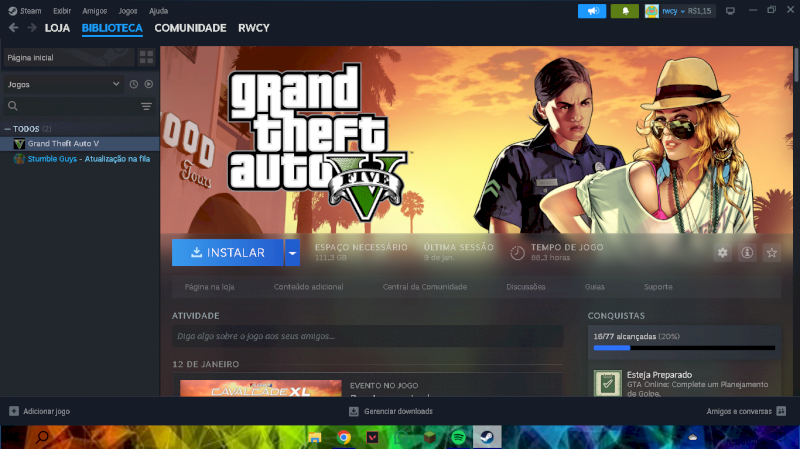
Task: Open the Ajuda menu
Action: pos(158,11)
